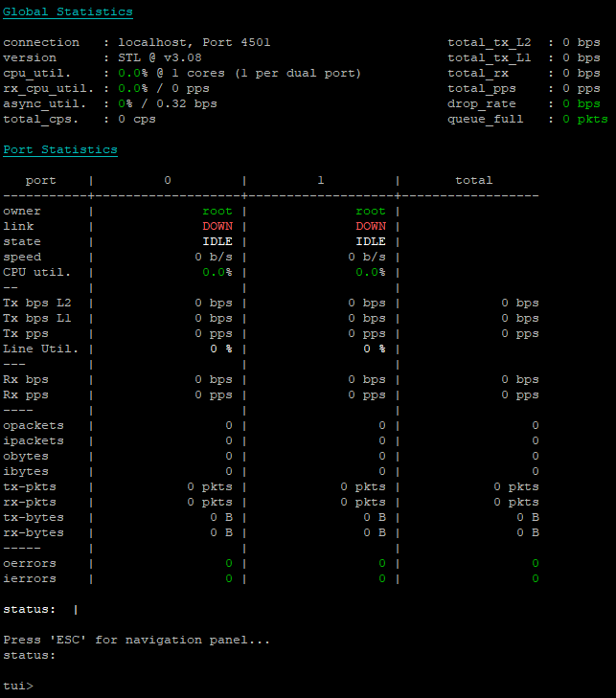Click the tx-bytes row label

pyautogui.click(x=34, y=518)
